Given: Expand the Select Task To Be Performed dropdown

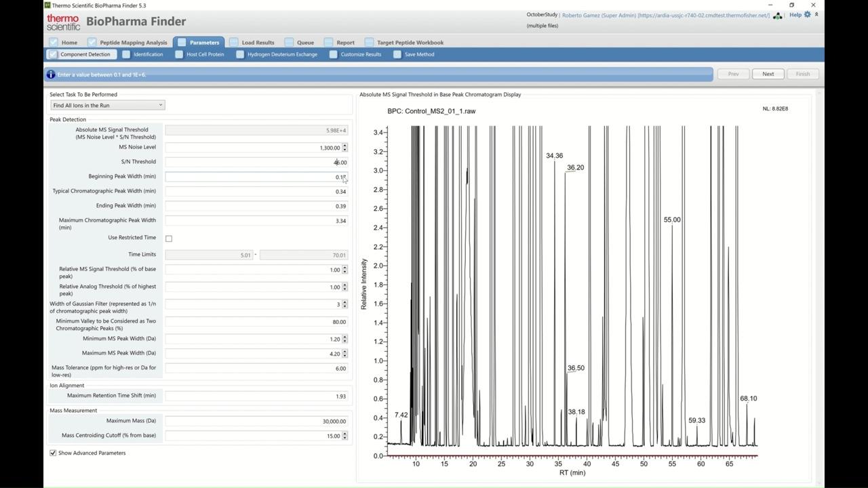Looking at the screenshot, I should [x=107, y=105].
